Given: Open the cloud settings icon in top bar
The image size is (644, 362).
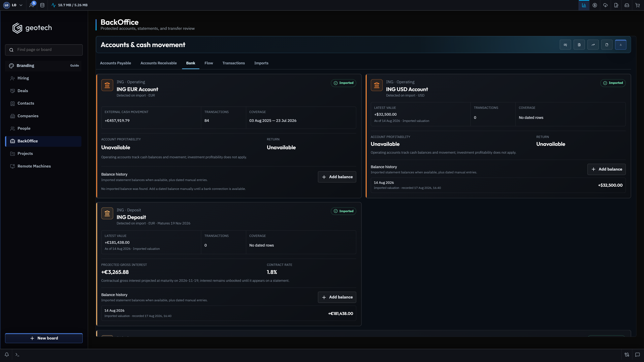Looking at the screenshot, I should pyautogui.click(x=606, y=5).
